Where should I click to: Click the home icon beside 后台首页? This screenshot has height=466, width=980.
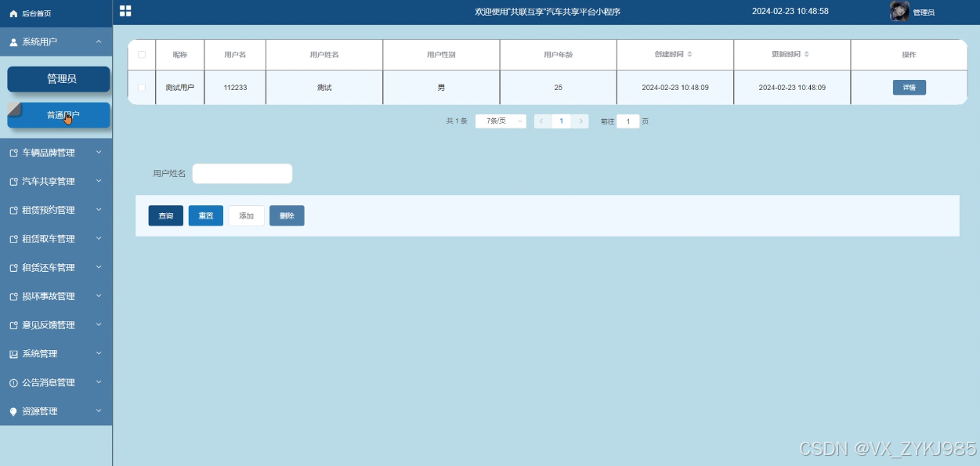[13, 13]
